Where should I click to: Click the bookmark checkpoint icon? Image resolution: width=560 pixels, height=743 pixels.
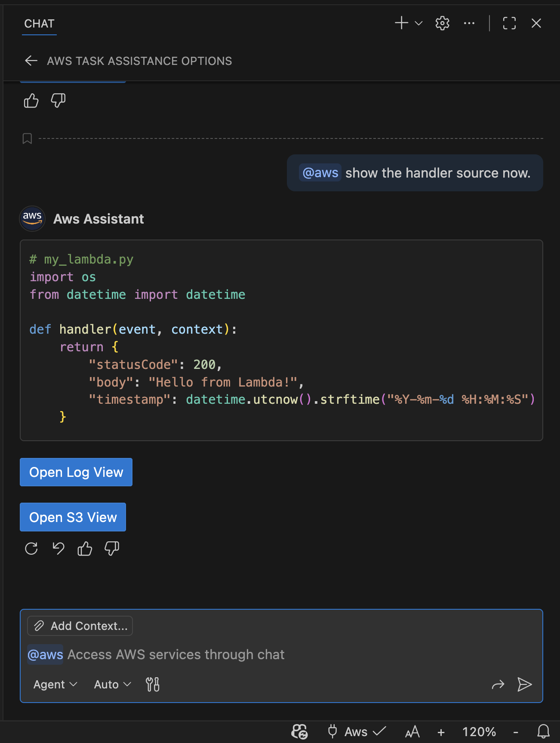27,138
